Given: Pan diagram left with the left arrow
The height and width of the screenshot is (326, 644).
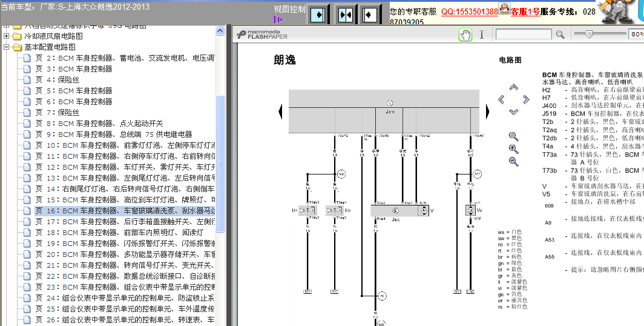Looking at the screenshot, I should pos(502,99).
